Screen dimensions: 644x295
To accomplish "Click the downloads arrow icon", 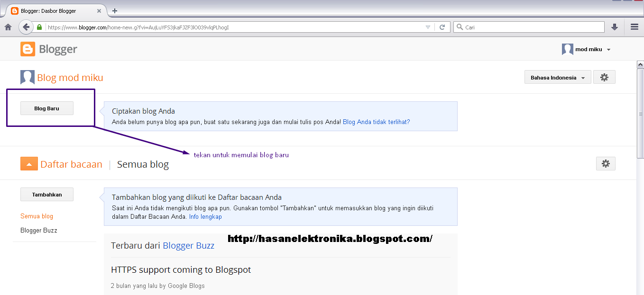I will point(615,27).
